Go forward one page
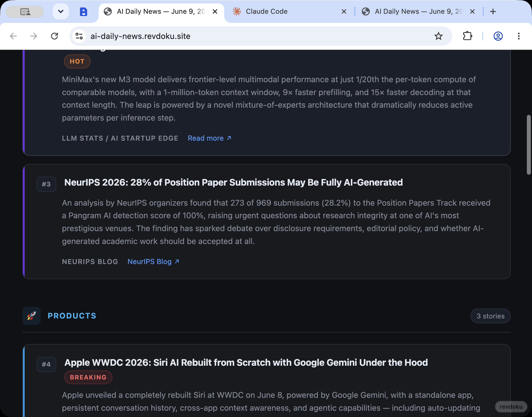Screen dimensions: 532x417 (x=34, y=36)
